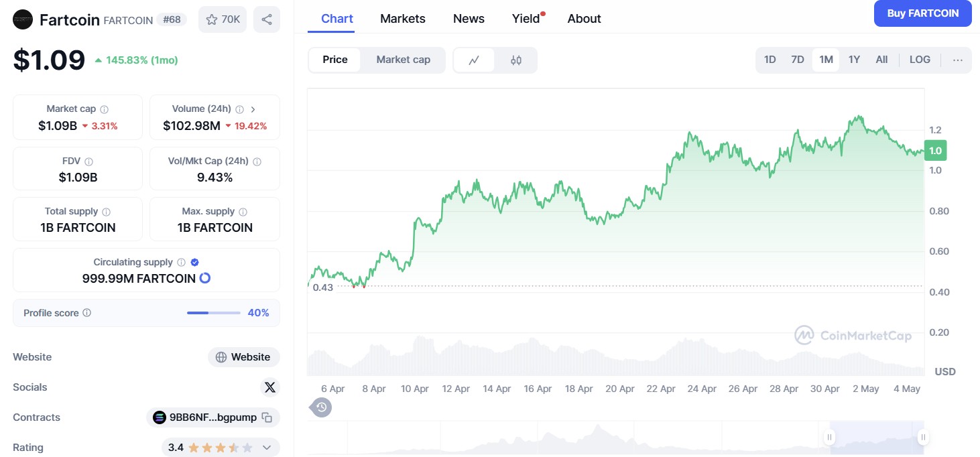Open Volume (24h) chevron arrow
980x457 pixels.
(x=253, y=109)
